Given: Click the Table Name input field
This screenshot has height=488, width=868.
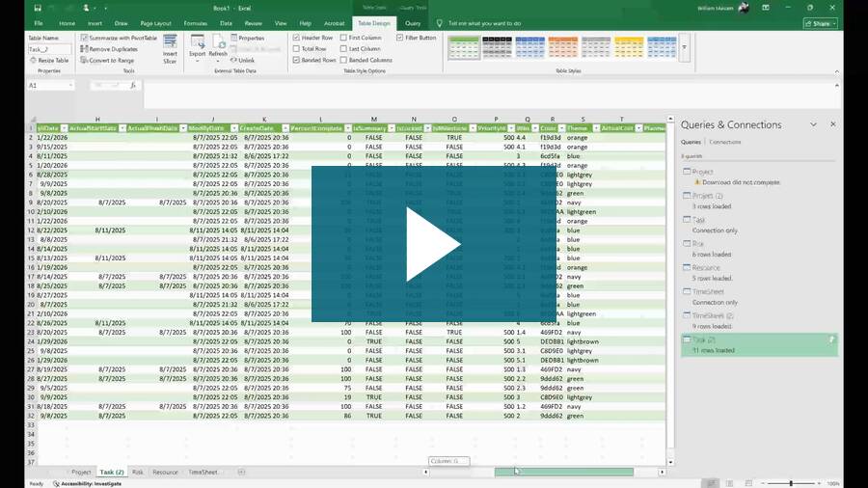Looking at the screenshot, I should pyautogui.click(x=49, y=48).
